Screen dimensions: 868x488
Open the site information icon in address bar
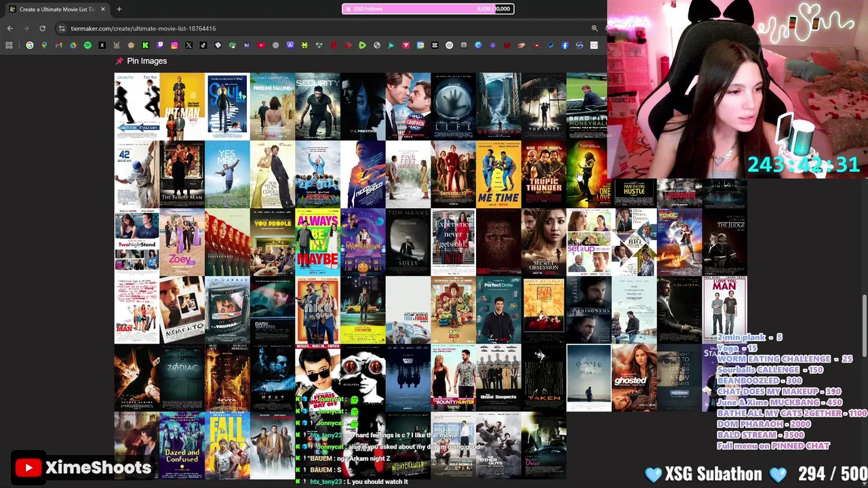(62, 28)
